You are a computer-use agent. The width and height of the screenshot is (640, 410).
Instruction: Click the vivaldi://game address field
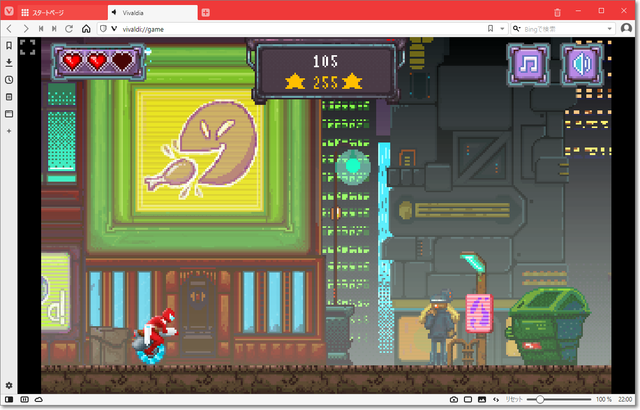pyautogui.click(x=300, y=29)
